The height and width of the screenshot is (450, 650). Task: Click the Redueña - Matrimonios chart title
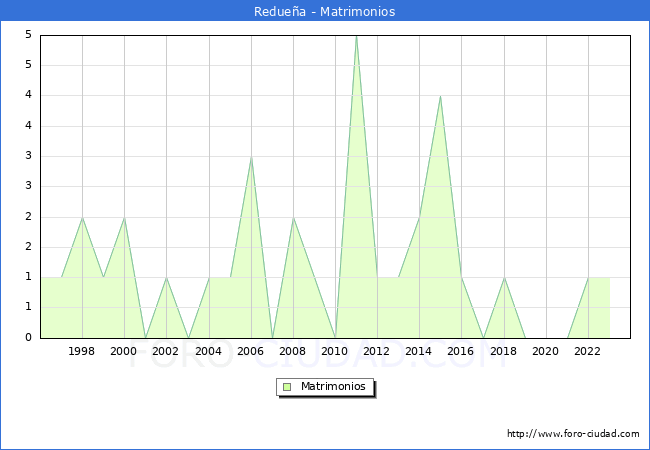pos(325,12)
